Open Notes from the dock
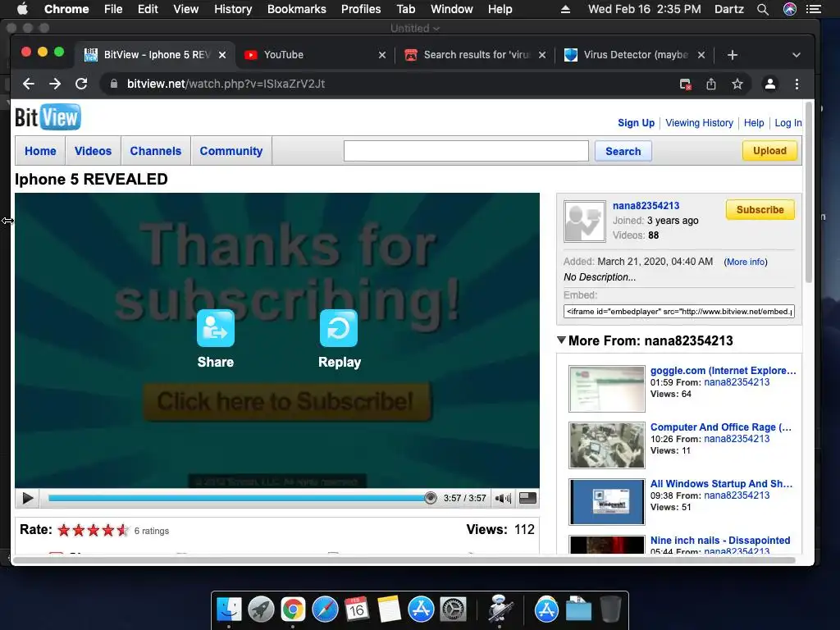Image resolution: width=840 pixels, height=630 pixels. (389, 609)
